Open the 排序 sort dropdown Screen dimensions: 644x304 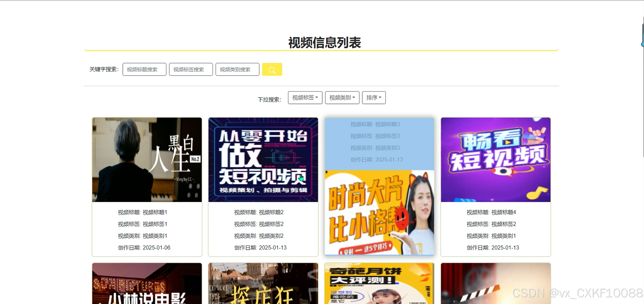[374, 98]
